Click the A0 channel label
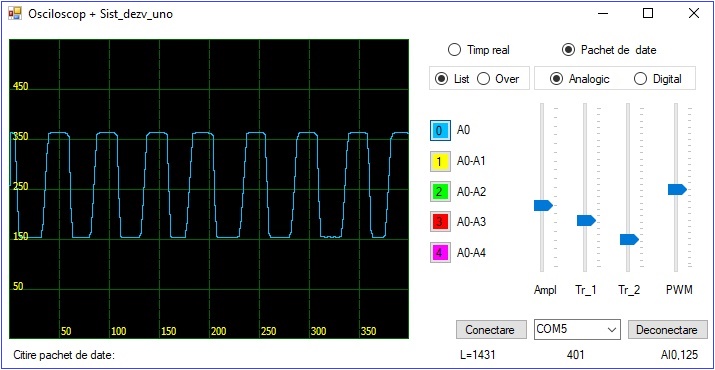 click(x=463, y=130)
